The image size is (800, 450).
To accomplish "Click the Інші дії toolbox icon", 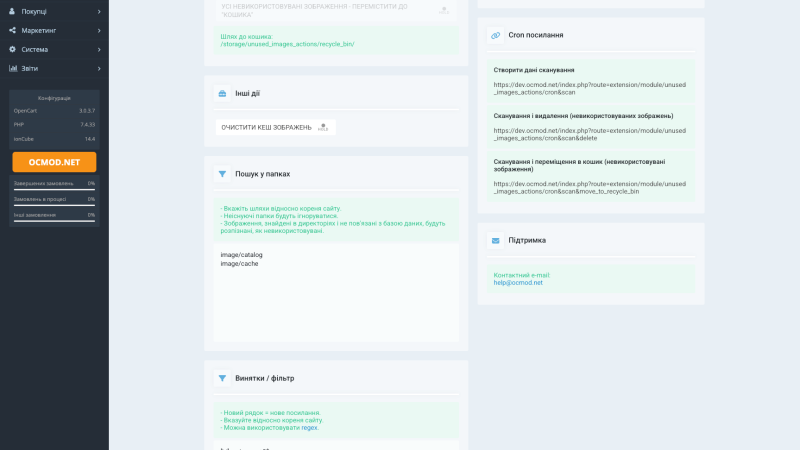I will 222,93.
